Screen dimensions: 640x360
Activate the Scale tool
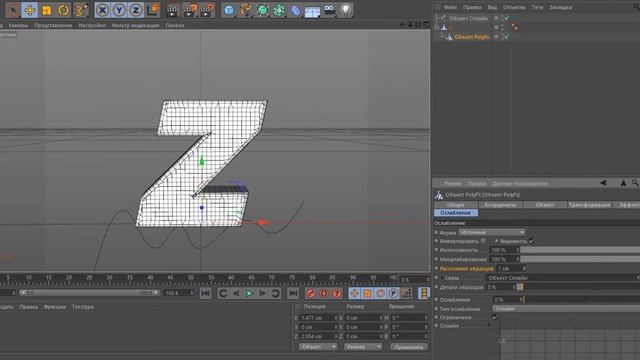[47, 10]
